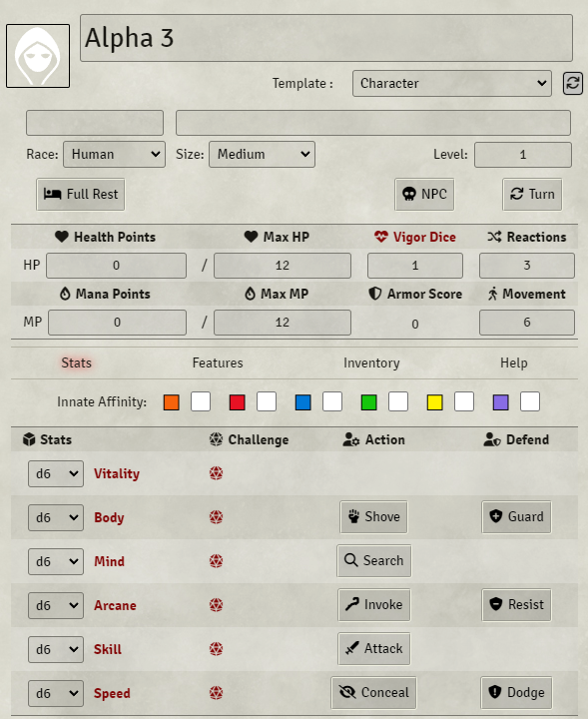Open the Help tab
Viewport: 588px width, 719px height.
pyautogui.click(x=514, y=362)
